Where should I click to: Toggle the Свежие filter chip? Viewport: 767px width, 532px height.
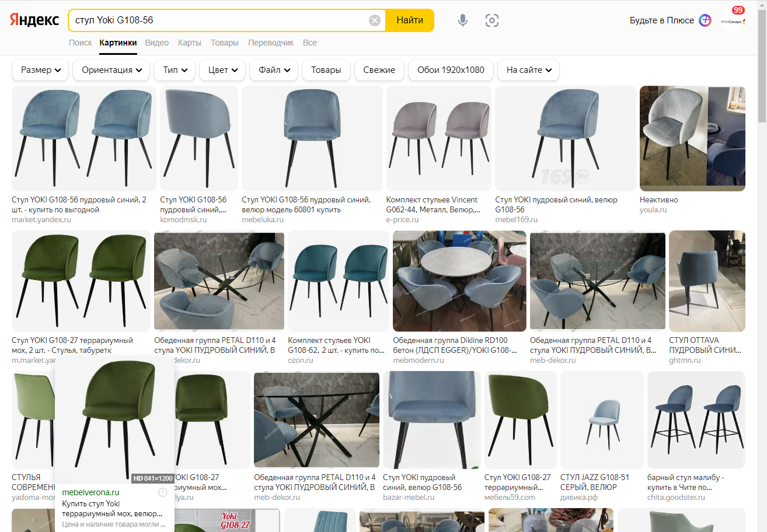tap(379, 70)
